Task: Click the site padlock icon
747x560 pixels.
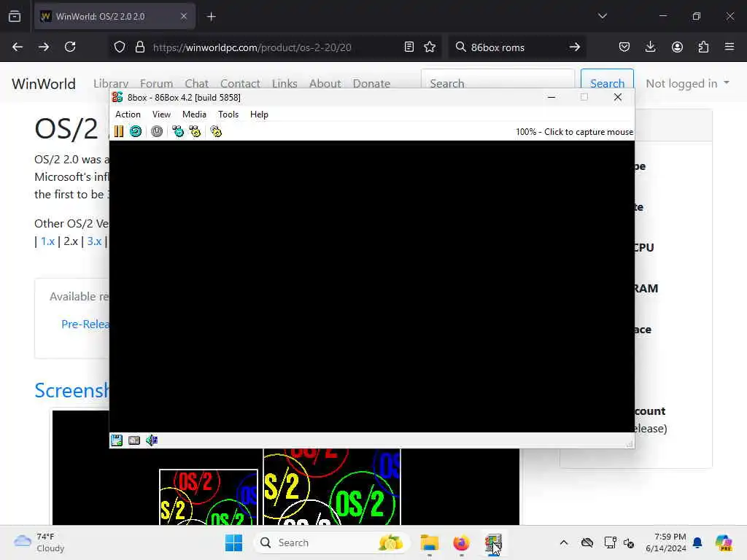Action: click(139, 47)
